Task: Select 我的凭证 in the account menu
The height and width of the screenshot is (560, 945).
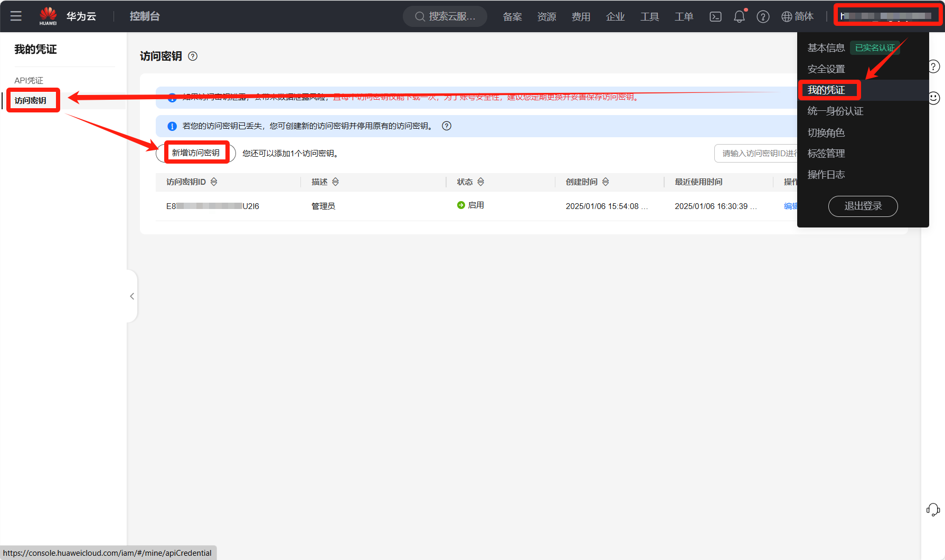Action: point(826,90)
